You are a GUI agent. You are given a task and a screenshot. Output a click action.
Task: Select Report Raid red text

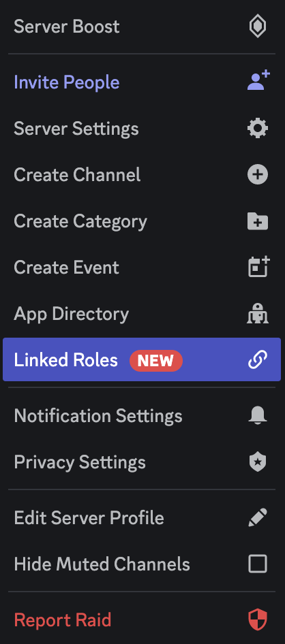tap(63, 619)
